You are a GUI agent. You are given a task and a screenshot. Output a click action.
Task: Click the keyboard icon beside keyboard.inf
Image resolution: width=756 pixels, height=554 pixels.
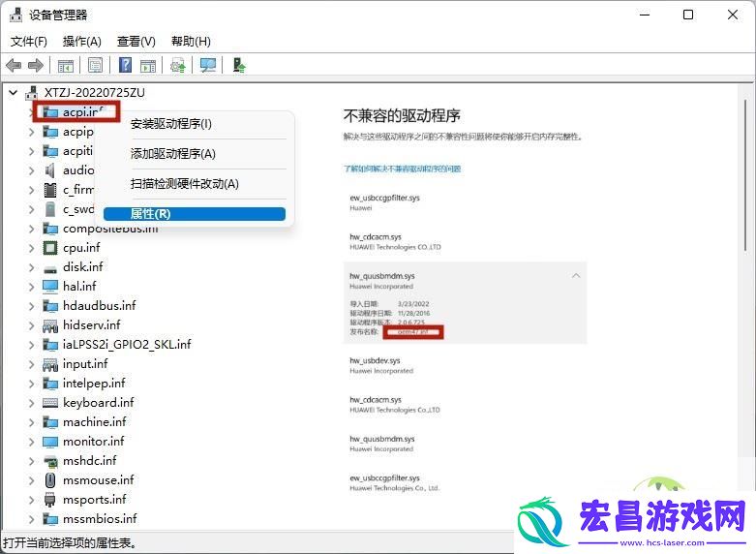pyautogui.click(x=50, y=403)
